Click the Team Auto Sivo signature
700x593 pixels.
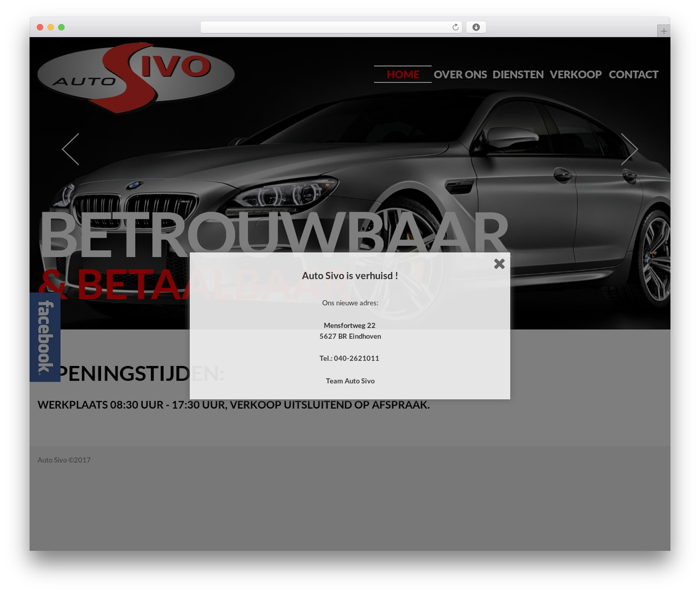point(350,381)
